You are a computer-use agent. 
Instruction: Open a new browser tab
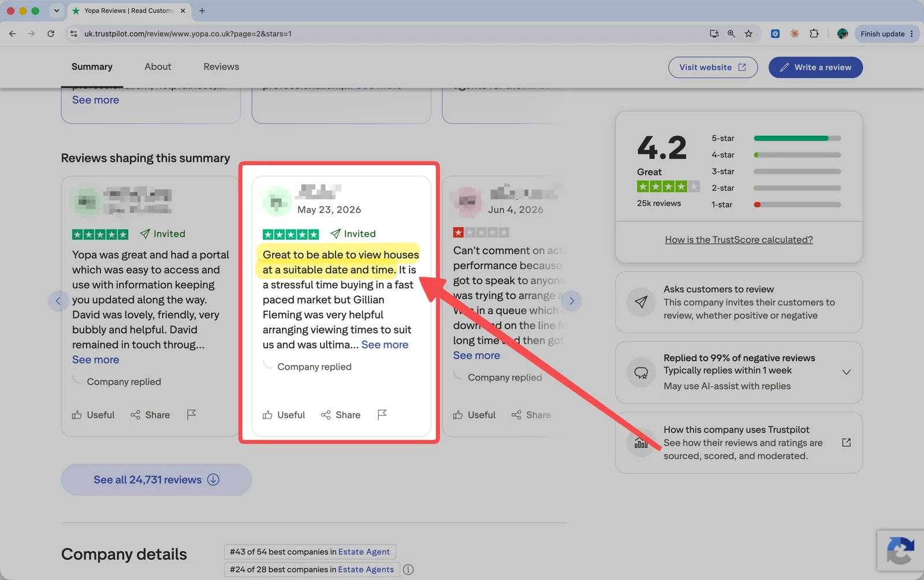click(x=202, y=10)
